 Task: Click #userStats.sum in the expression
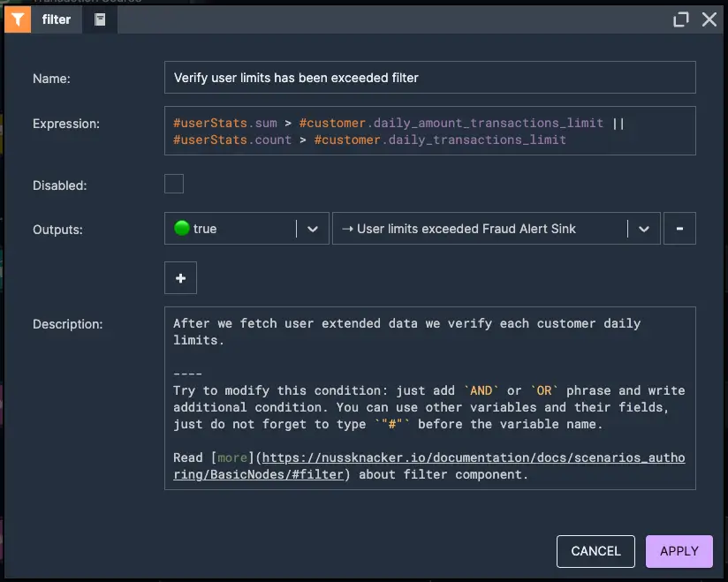tap(225, 123)
